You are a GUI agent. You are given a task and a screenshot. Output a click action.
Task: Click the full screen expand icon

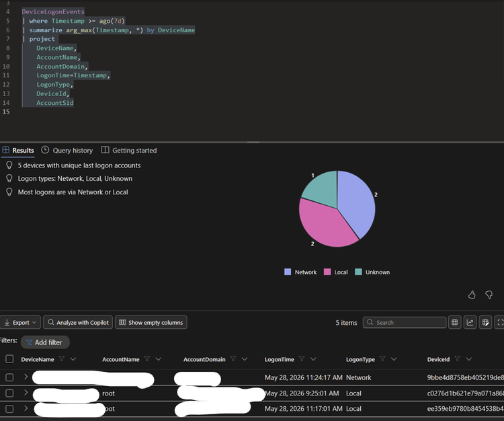point(500,322)
